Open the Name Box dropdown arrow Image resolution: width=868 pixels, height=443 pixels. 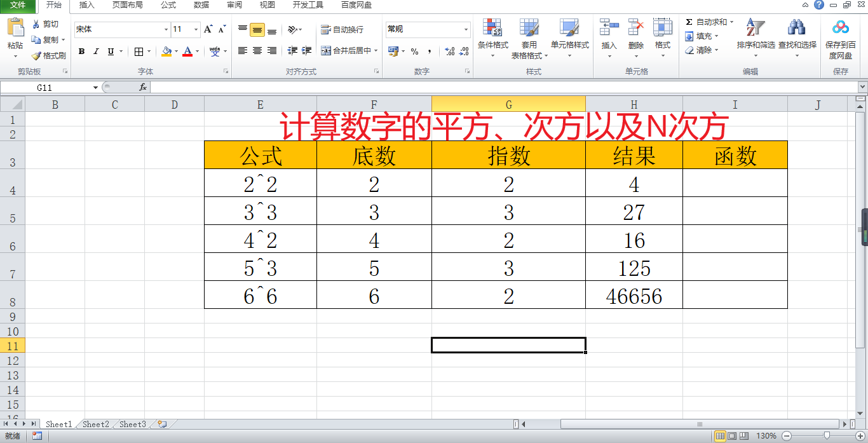[x=96, y=87]
